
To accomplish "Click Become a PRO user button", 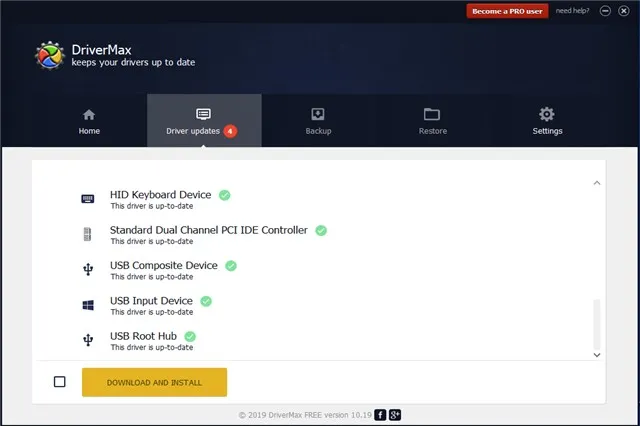I will tap(507, 11).
